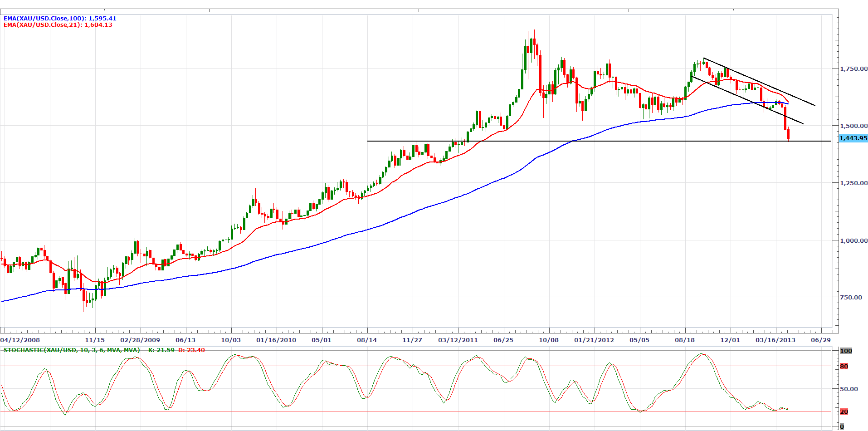The image size is (868, 431).
Task: Click the stochastic 50.00 level label
Action: (849, 389)
